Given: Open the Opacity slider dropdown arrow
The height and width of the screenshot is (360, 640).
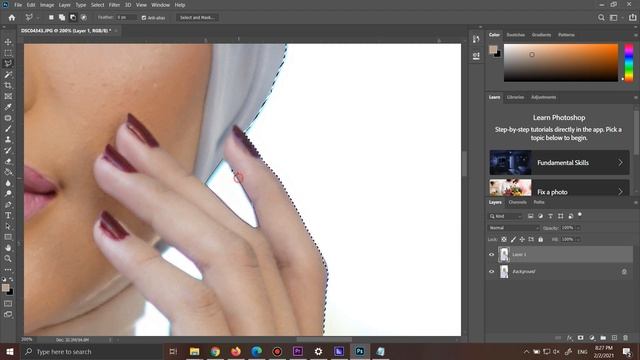Looking at the screenshot, I should (x=578, y=228).
